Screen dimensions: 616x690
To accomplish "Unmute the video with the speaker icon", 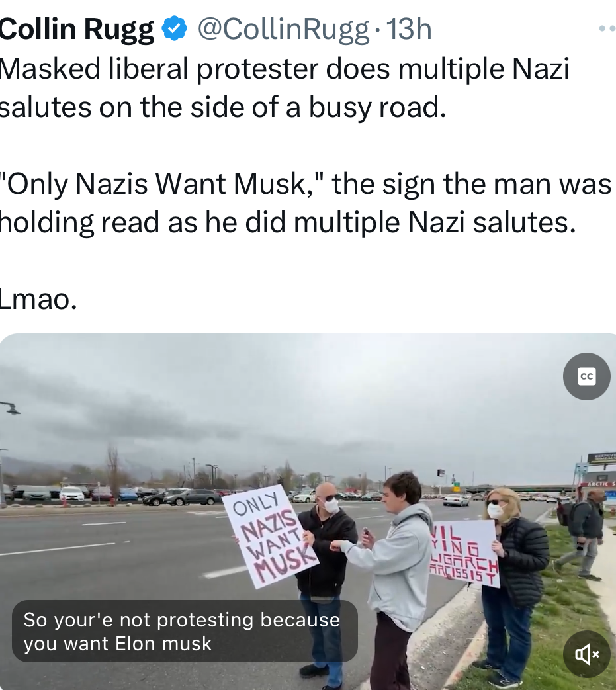I will coord(586,654).
